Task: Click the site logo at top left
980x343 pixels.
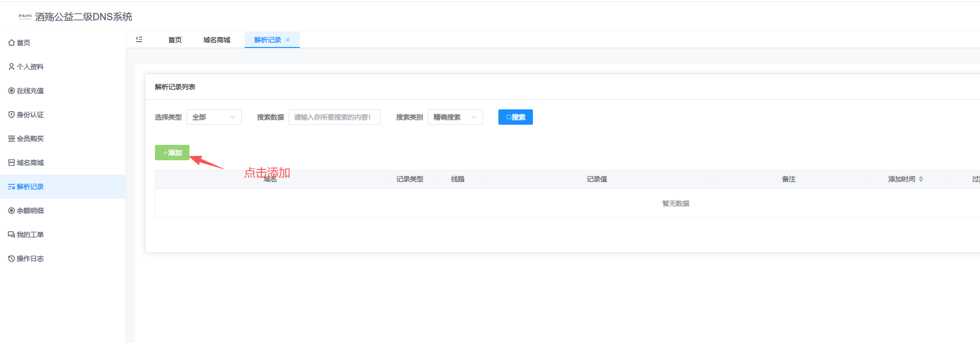Action: [x=25, y=16]
